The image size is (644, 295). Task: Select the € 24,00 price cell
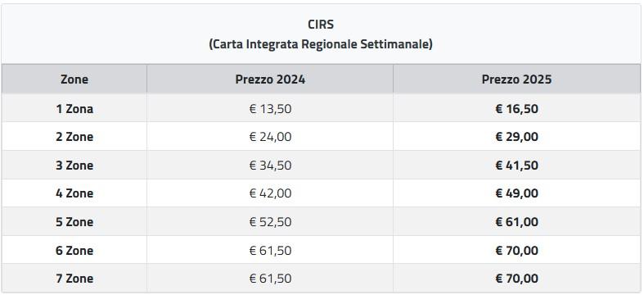[x=270, y=137]
